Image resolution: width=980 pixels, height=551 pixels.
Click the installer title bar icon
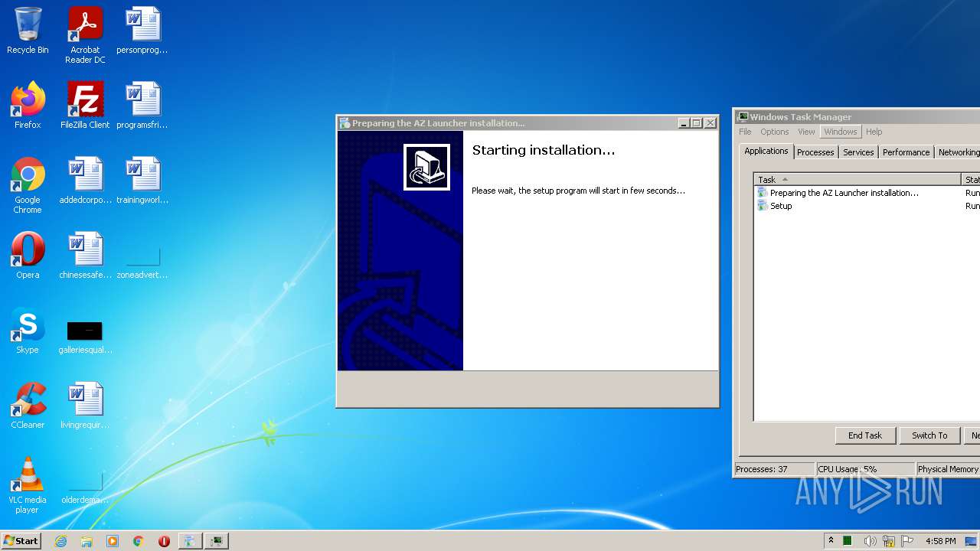[345, 123]
